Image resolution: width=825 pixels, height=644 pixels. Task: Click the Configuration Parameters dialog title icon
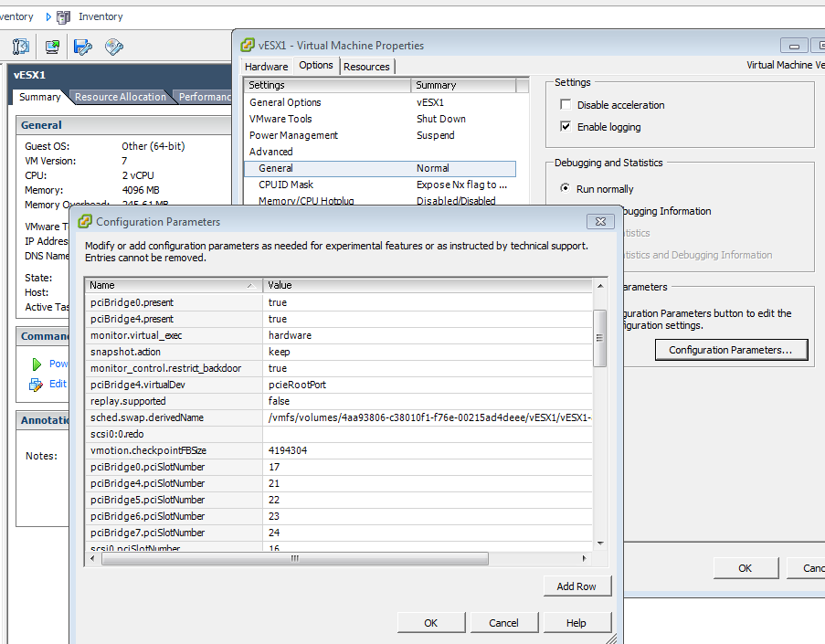[x=85, y=221]
